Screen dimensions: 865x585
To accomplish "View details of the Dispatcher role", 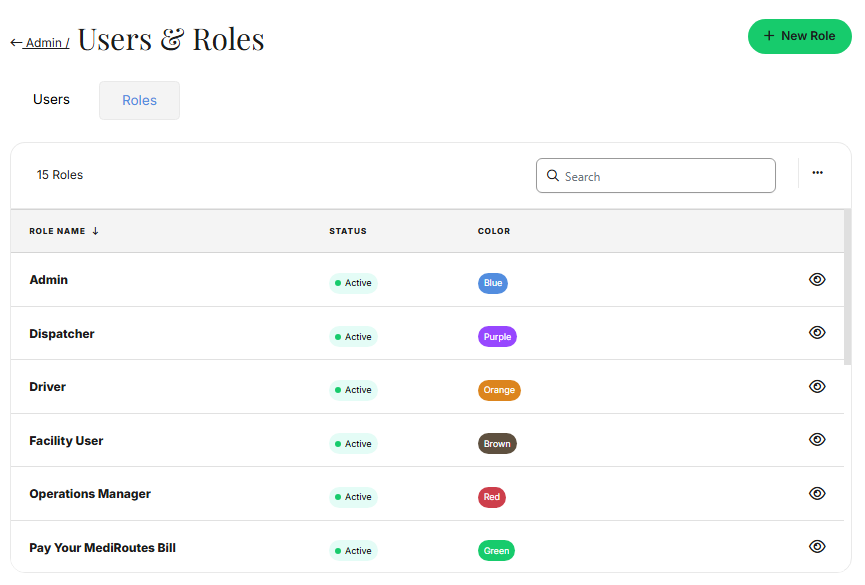I will tap(817, 332).
